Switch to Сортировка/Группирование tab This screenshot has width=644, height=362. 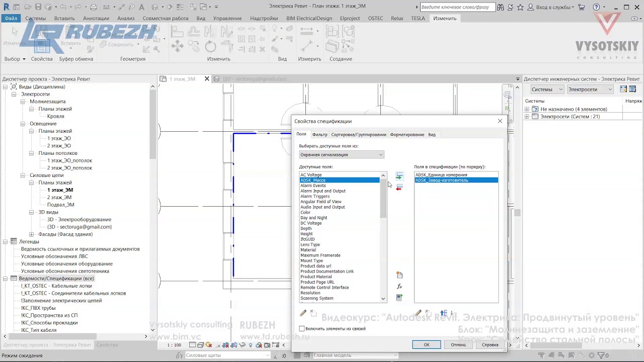(359, 135)
